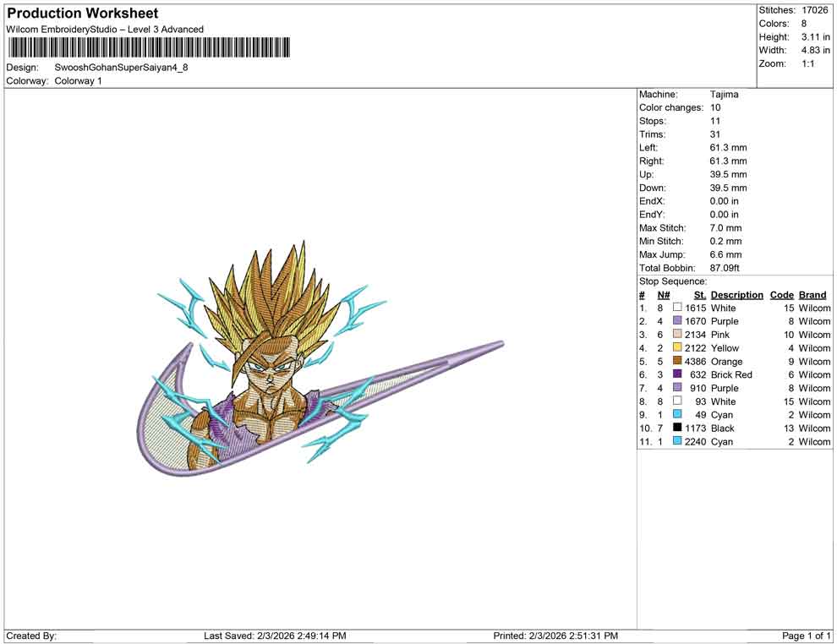
Task: Click the stitch count 1173 for Black
Action: (x=695, y=428)
